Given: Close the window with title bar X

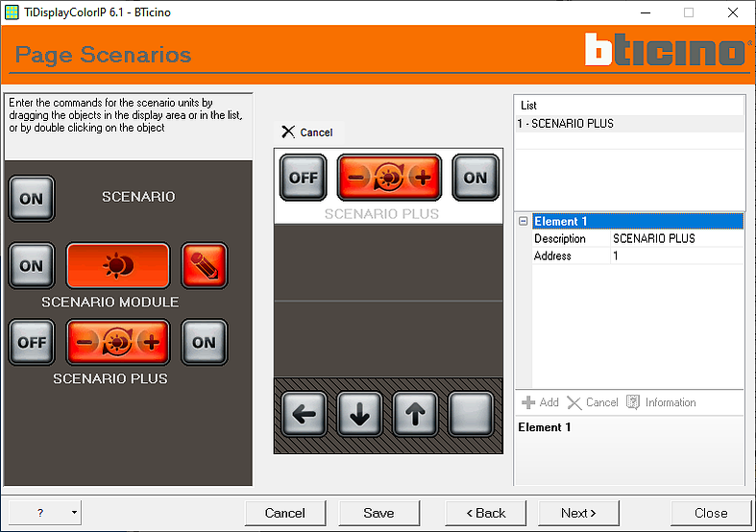Looking at the screenshot, I should [733, 12].
